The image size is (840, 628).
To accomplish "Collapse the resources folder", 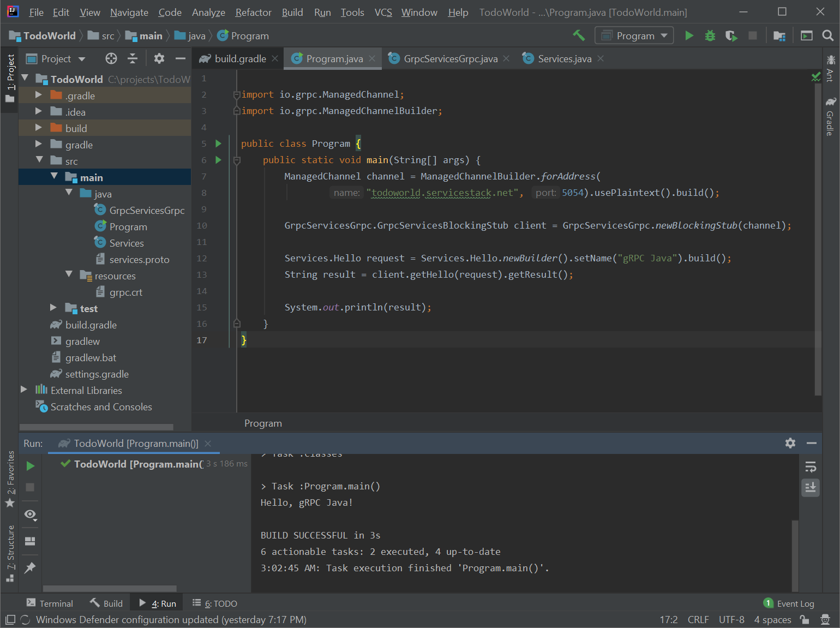I will 69,274.
